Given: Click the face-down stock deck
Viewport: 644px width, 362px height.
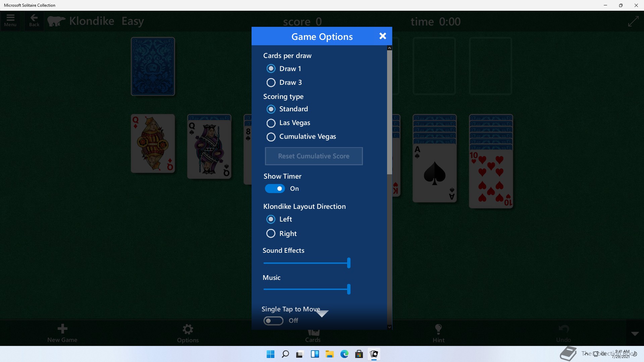Looking at the screenshot, I should tap(153, 66).
